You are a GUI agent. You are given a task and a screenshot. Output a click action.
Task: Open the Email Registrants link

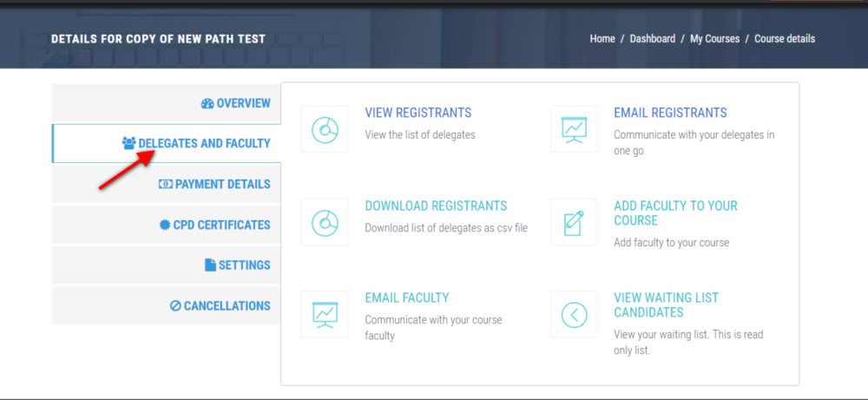[670, 113]
